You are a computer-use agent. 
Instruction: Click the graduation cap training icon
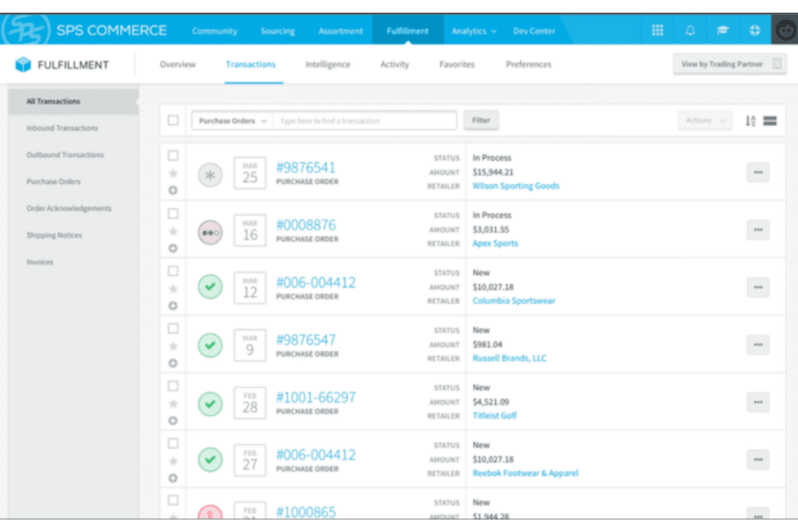(723, 30)
